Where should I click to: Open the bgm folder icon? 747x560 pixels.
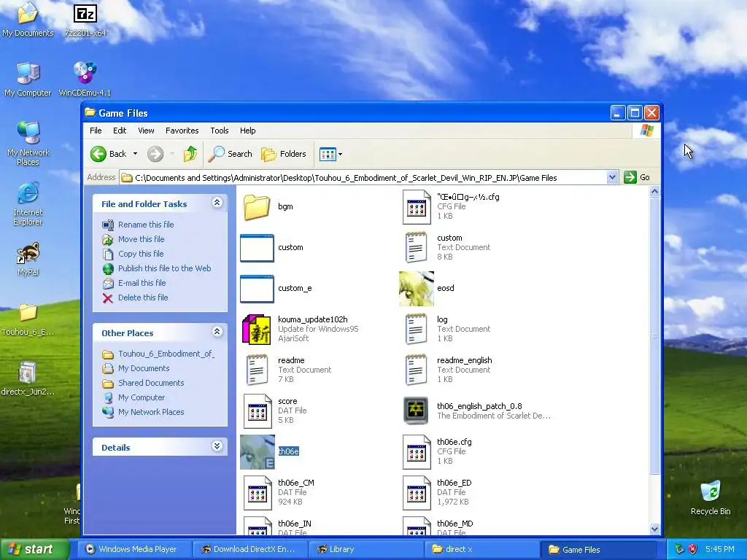[x=257, y=206]
